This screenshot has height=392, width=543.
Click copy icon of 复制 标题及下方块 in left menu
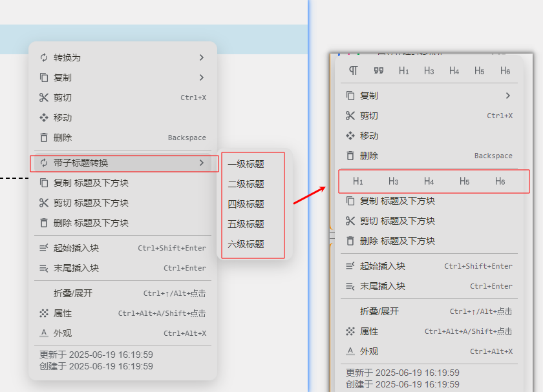[x=44, y=183]
